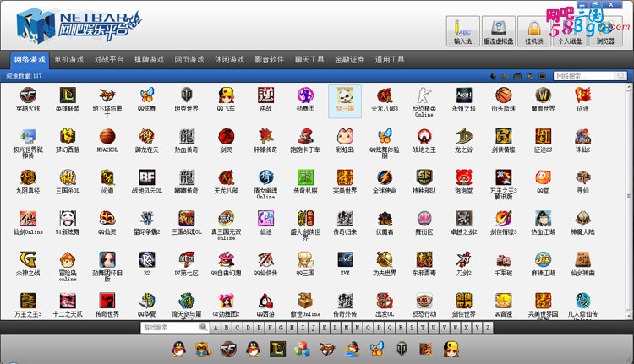634x364 pixels.
Task: Filter games by letter A
Action: pos(216,328)
